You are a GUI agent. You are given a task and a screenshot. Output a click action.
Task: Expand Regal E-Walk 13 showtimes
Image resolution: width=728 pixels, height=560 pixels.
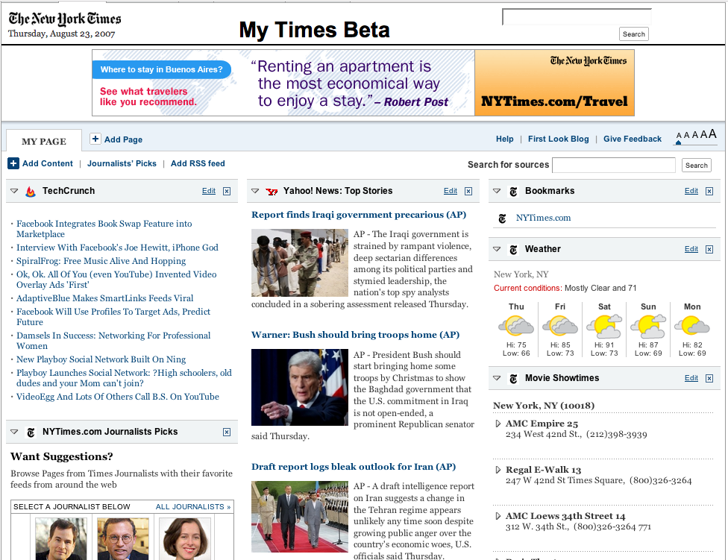pos(498,470)
